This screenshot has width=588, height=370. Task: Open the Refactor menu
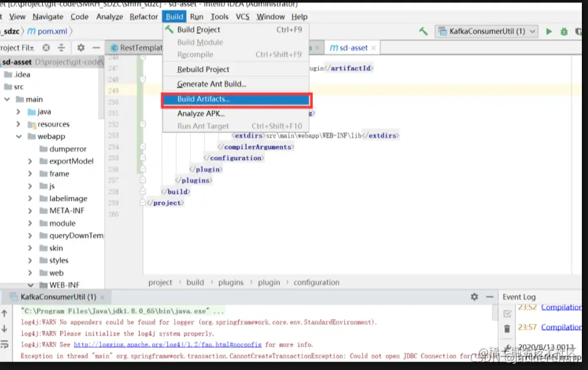[x=143, y=17]
